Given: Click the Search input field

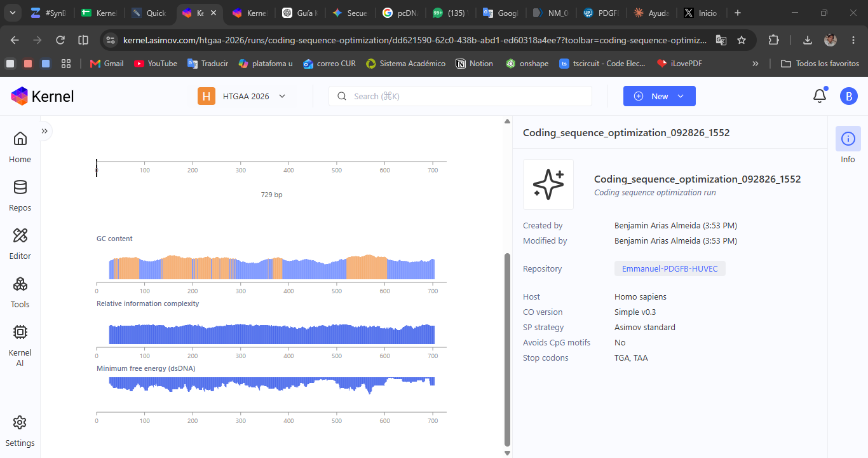Looking at the screenshot, I should coord(460,96).
